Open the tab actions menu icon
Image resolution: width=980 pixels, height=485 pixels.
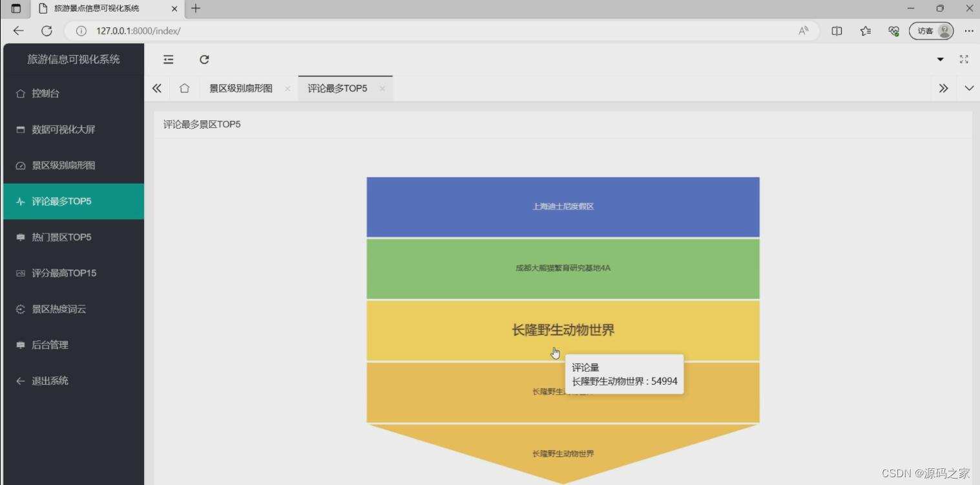coord(16,8)
